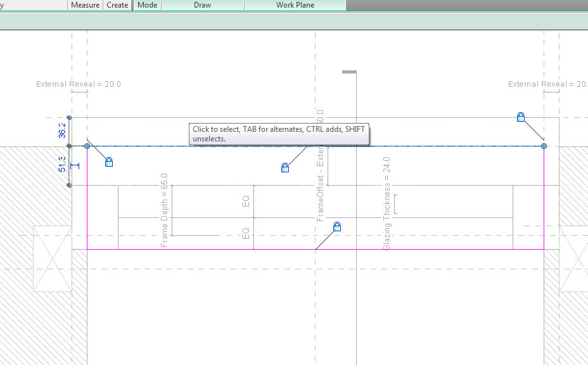588x365 pixels.
Task: Select the blue grip dot on the right endpoint
Action: [x=543, y=146]
